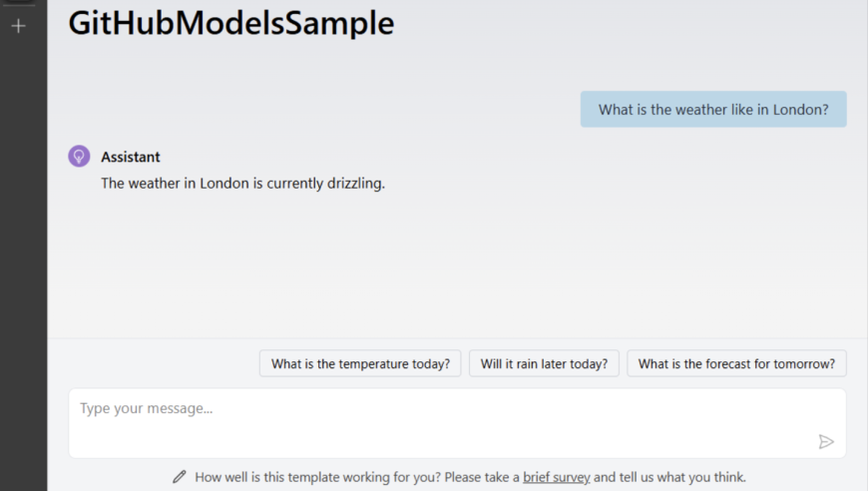Click the assistant reply about London drizzling
The image size is (868, 491).
pos(242,184)
